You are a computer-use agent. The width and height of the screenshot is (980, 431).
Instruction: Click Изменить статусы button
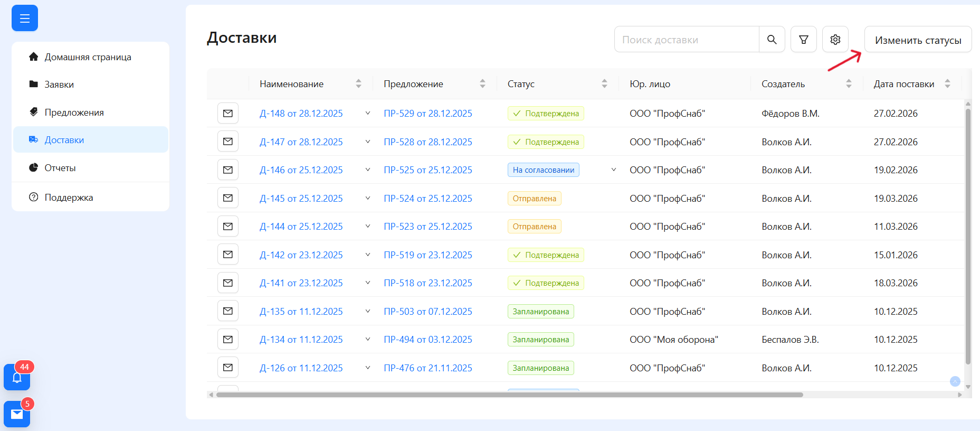[918, 40]
